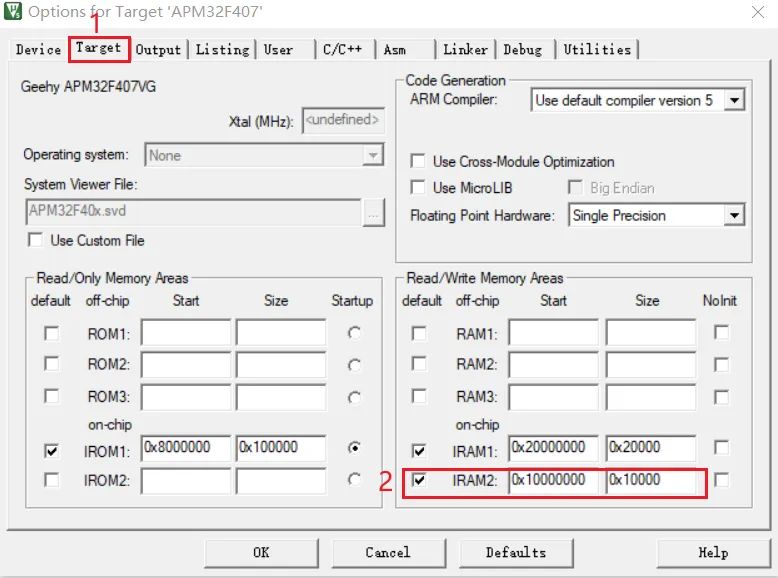
Task: Click the Defaults button
Action: click(x=515, y=552)
